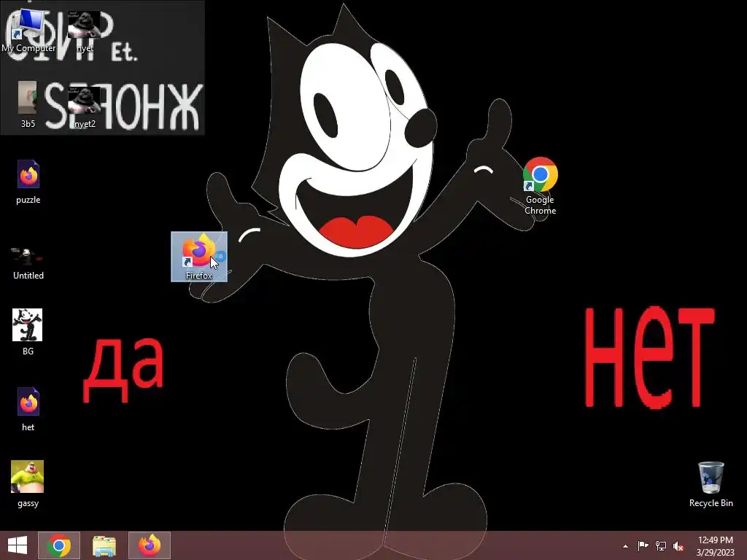Show hidden system tray icons
This screenshot has height=560, width=747.
tap(625, 546)
